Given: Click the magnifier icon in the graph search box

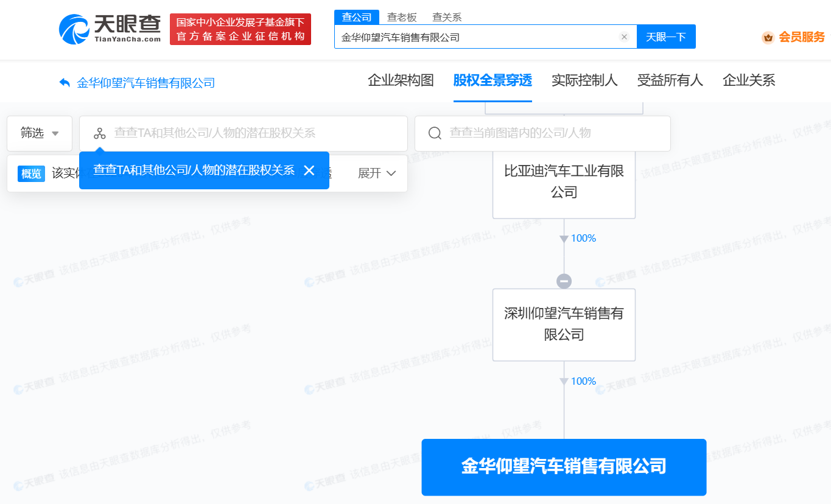Looking at the screenshot, I should [434, 133].
